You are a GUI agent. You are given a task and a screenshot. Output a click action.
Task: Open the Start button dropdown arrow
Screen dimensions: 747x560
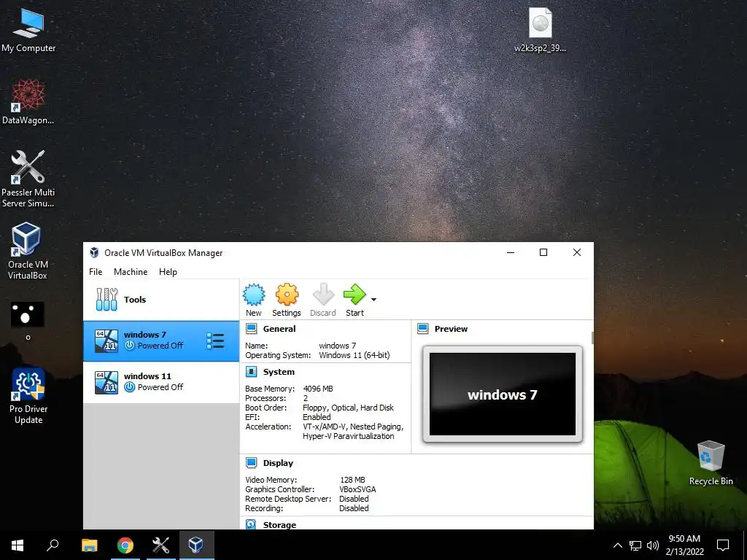(374, 300)
